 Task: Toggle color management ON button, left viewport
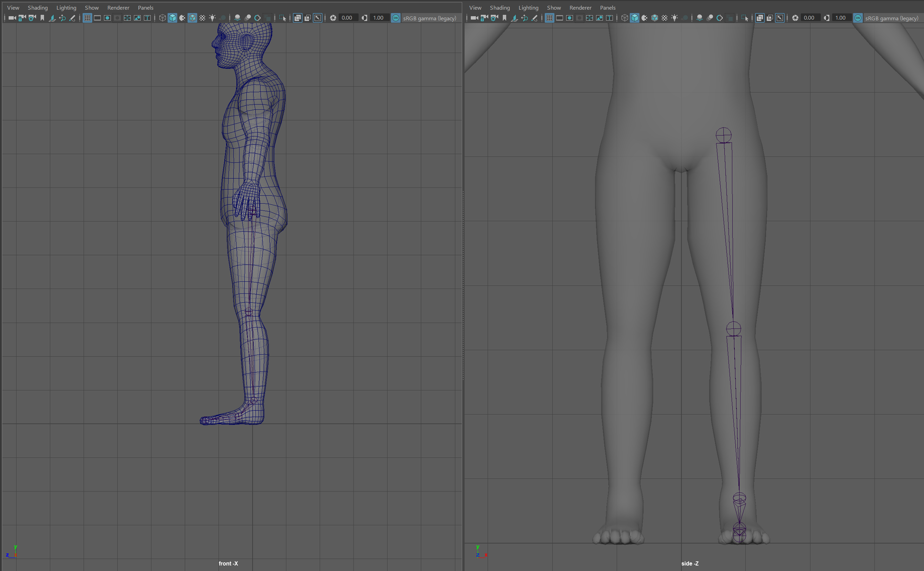coord(395,18)
